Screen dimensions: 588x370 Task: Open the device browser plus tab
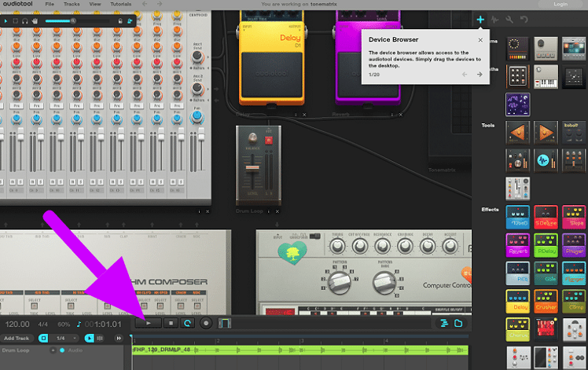point(480,20)
